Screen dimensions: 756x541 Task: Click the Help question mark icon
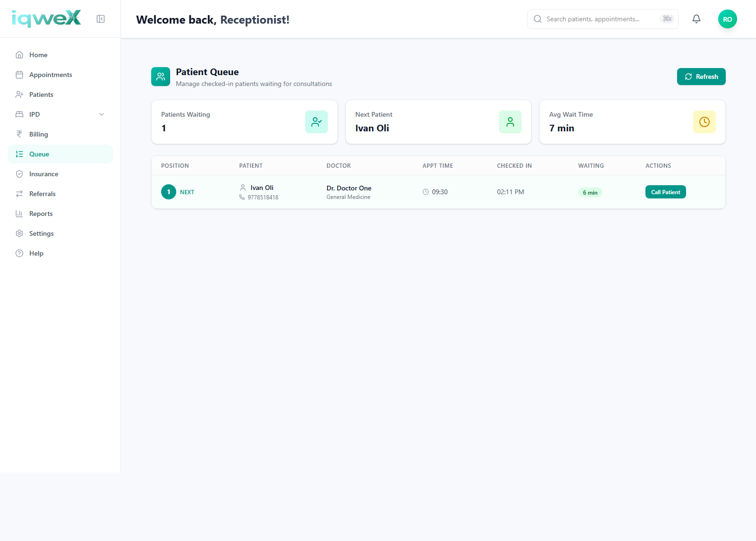tap(19, 253)
